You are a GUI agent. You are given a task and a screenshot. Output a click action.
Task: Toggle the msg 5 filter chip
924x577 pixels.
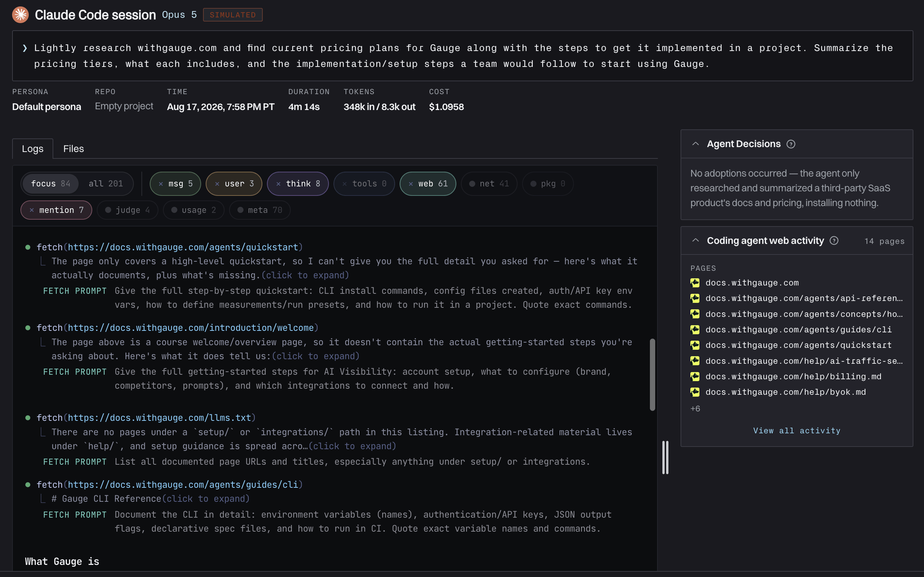click(x=175, y=184)
